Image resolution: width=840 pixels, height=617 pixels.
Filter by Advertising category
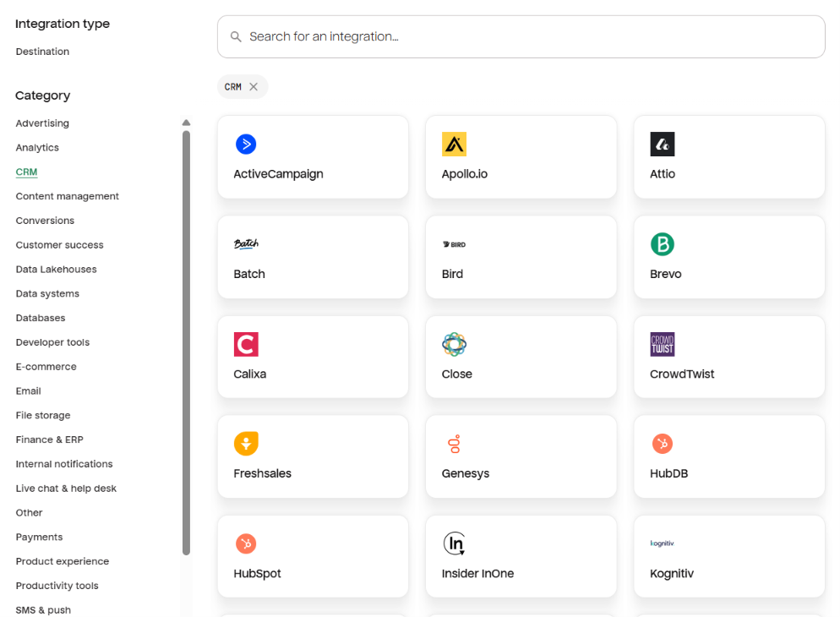coord(42,123)
